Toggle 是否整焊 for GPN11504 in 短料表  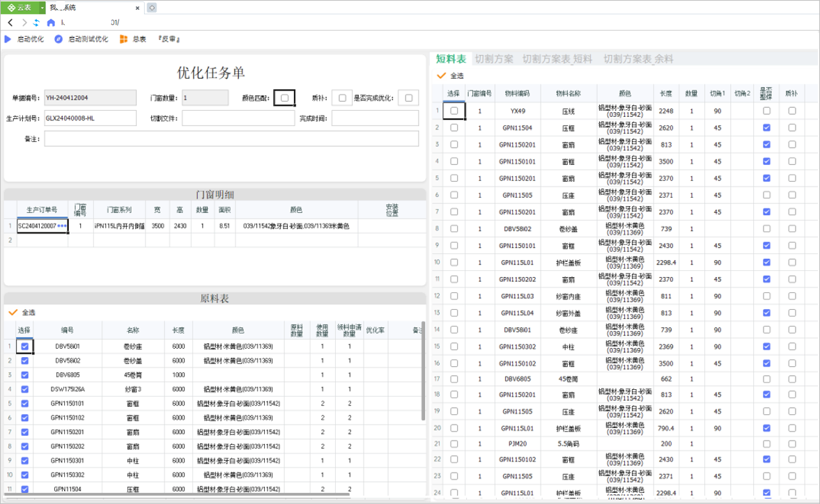coord(766,127)
